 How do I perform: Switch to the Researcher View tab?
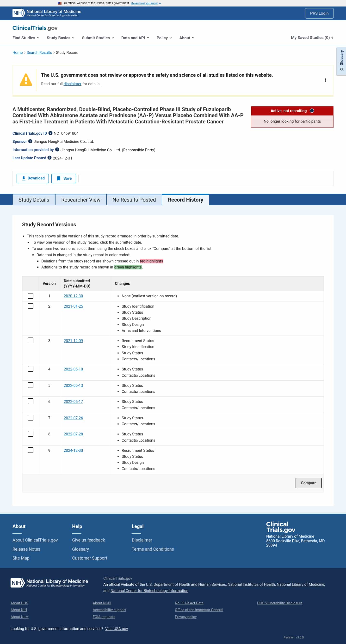tap(81, 200)
